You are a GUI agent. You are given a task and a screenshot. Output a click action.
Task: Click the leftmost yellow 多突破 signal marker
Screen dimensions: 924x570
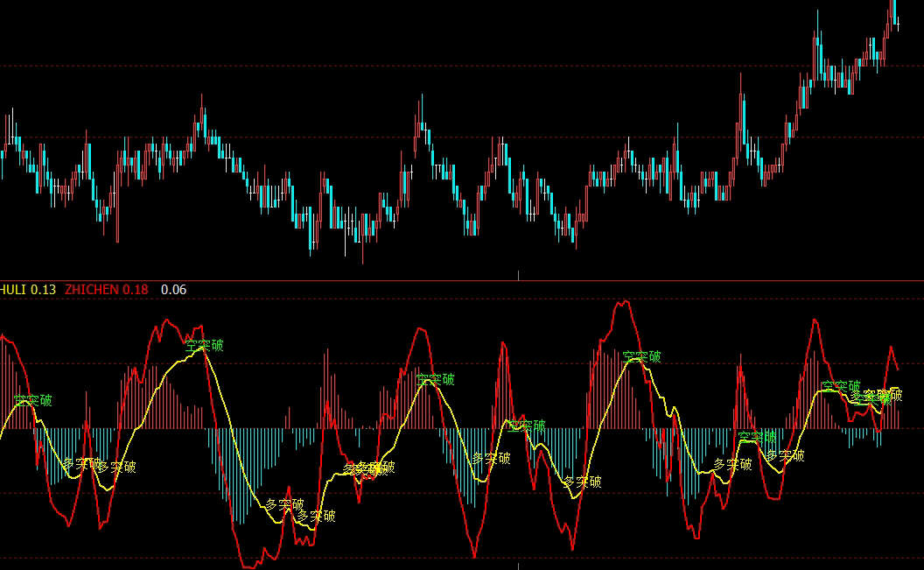tap(81, 463)
